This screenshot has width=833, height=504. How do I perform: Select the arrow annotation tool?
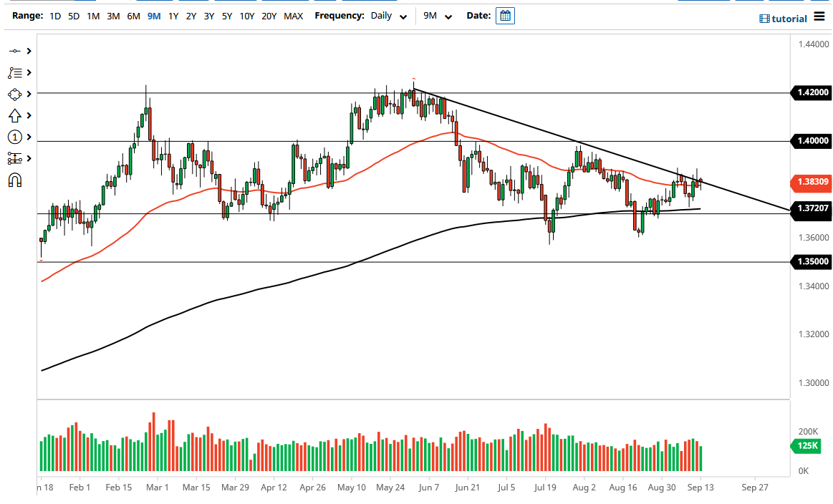coord(14,115)
